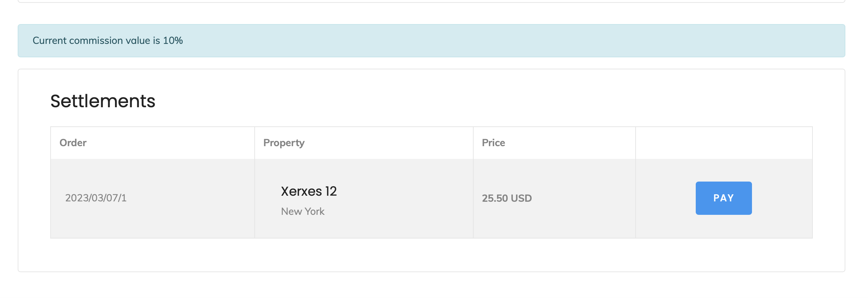Click the 25.50 USD price value
The width and height of the screenshot is (868, 298).
pyautogui.click(x=507, y=198)
